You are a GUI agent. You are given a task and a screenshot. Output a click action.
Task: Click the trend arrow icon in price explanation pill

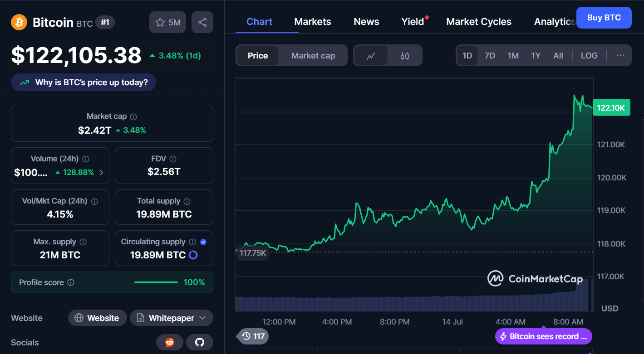coord(25,82)
